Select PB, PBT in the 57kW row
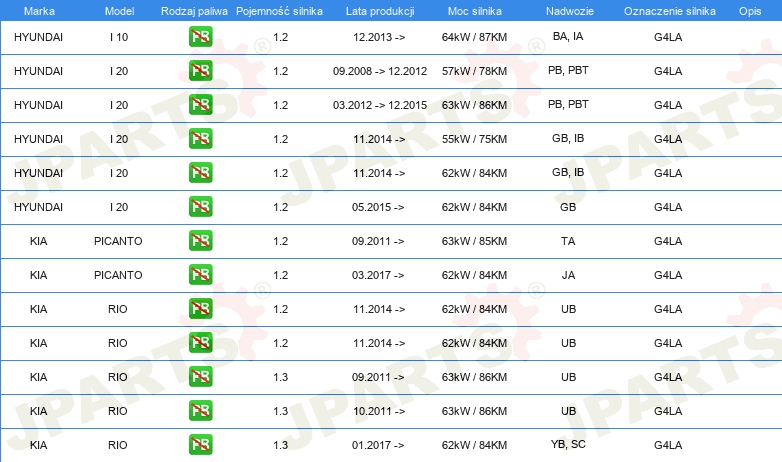 (568, 70)
